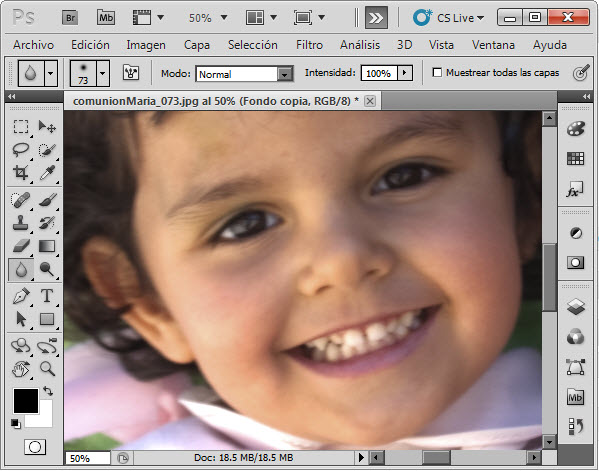Screen dimensions: 599x471
Task: Select the Move tool
Action: coord(47,126)
